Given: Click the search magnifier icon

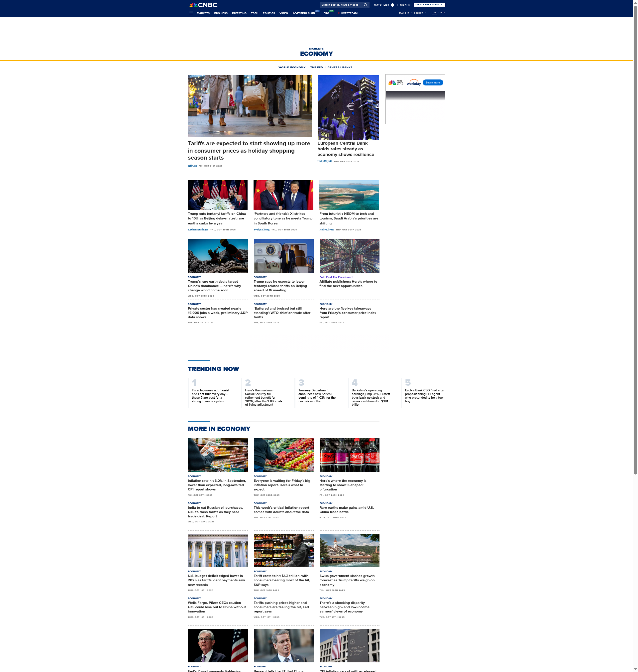Looking at the screenshot, I should (365, 5).
